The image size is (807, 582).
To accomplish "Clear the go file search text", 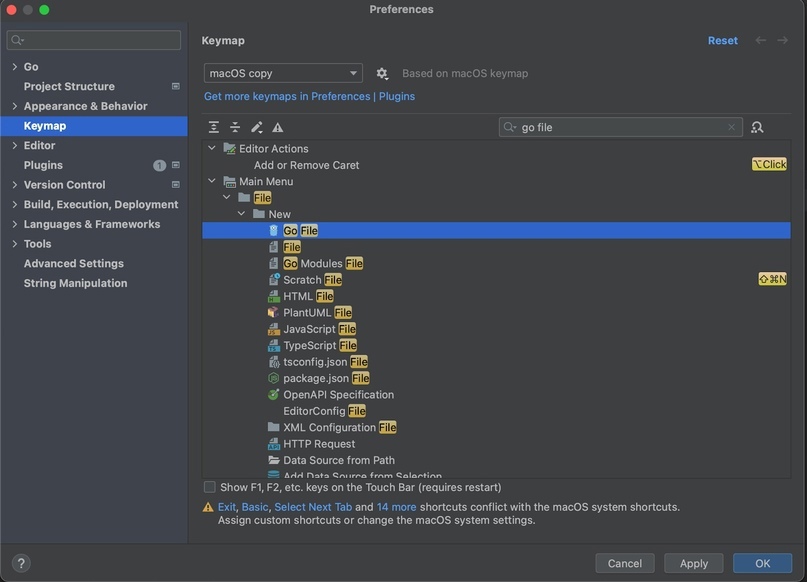I will pyautogui.click(x=731, y=127).
